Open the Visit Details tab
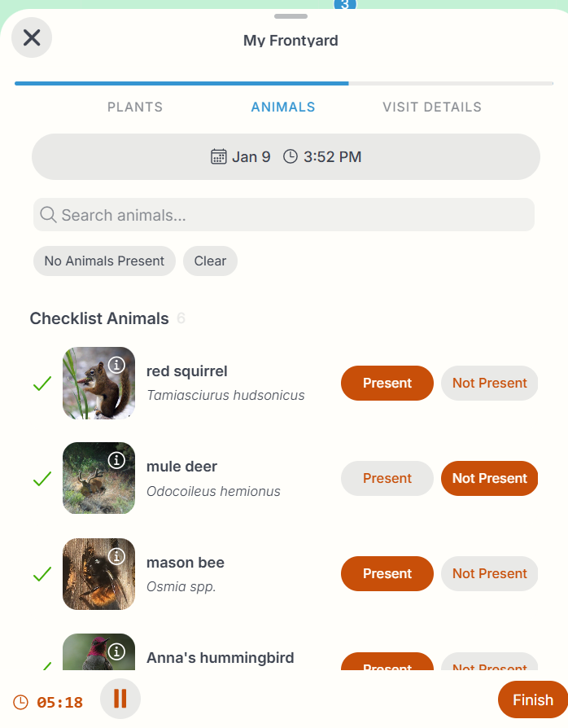Screen dimensions: 568x728 point(432,107)
